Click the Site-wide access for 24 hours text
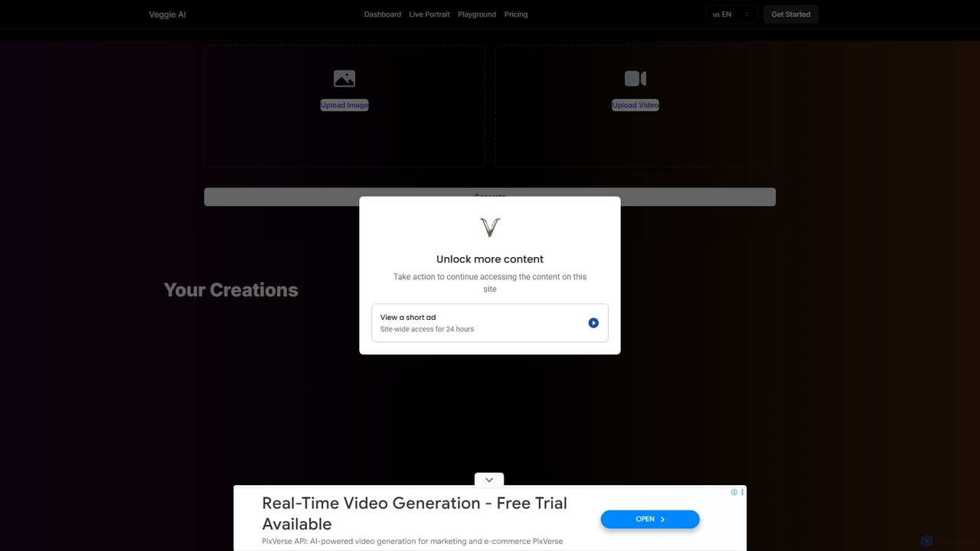980x551 pixels. tap(427, 329)
